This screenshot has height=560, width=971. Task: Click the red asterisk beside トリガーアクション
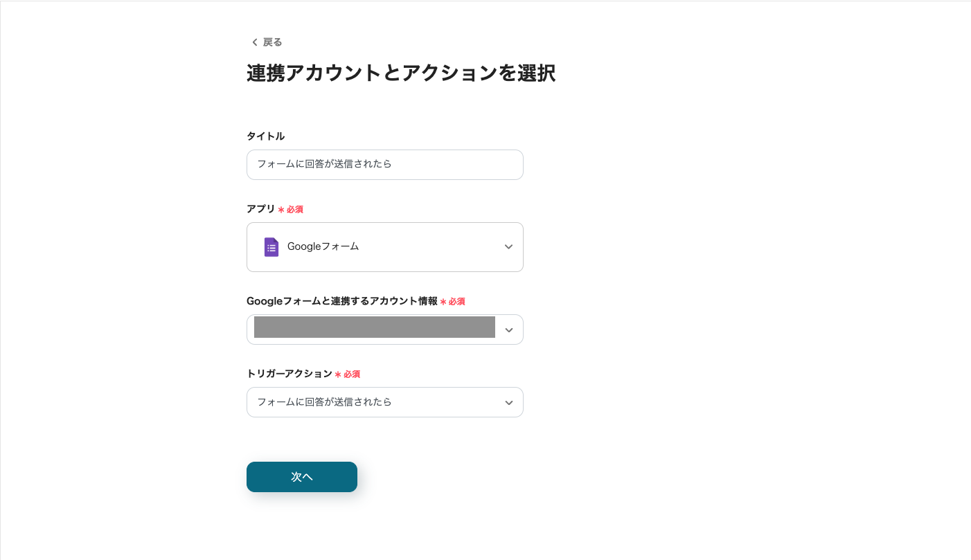point(338,374)
